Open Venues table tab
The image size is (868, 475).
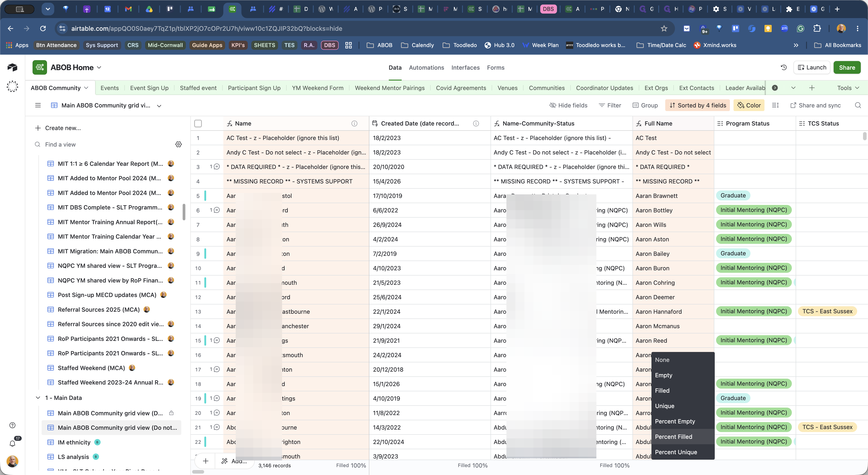507,88
